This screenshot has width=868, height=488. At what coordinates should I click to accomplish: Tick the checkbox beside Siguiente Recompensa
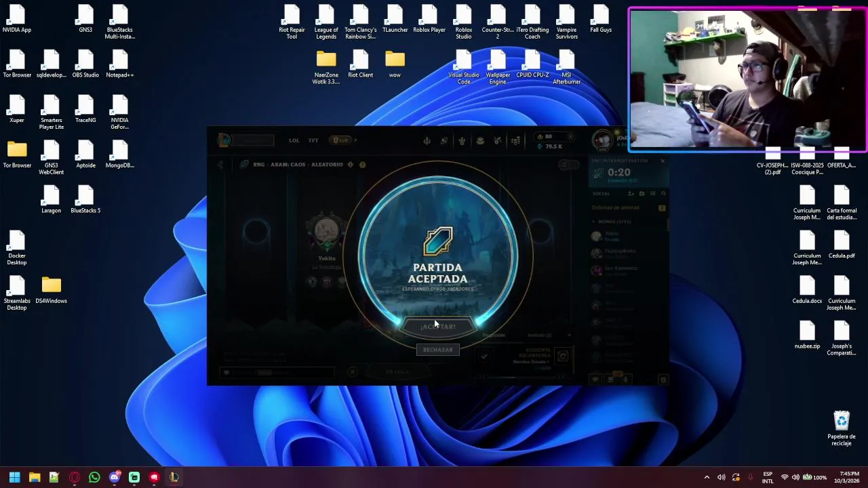(x=484, y=356)
